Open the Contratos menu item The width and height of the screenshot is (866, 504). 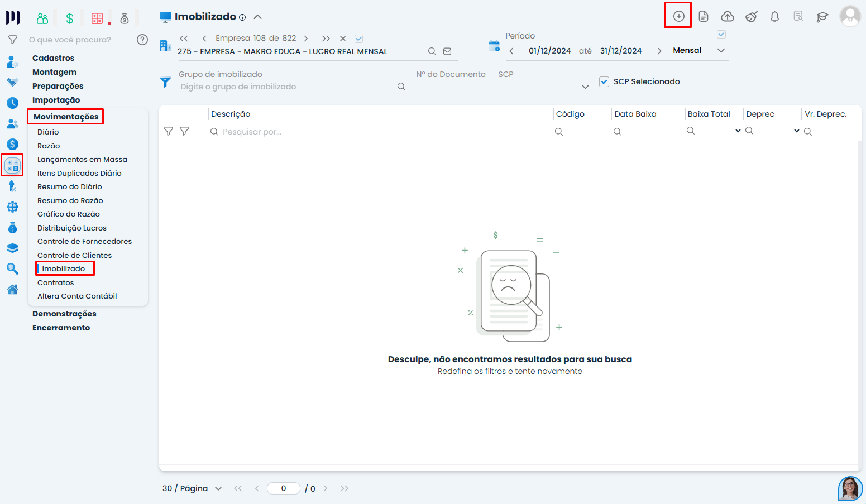(x=55, y=282)
